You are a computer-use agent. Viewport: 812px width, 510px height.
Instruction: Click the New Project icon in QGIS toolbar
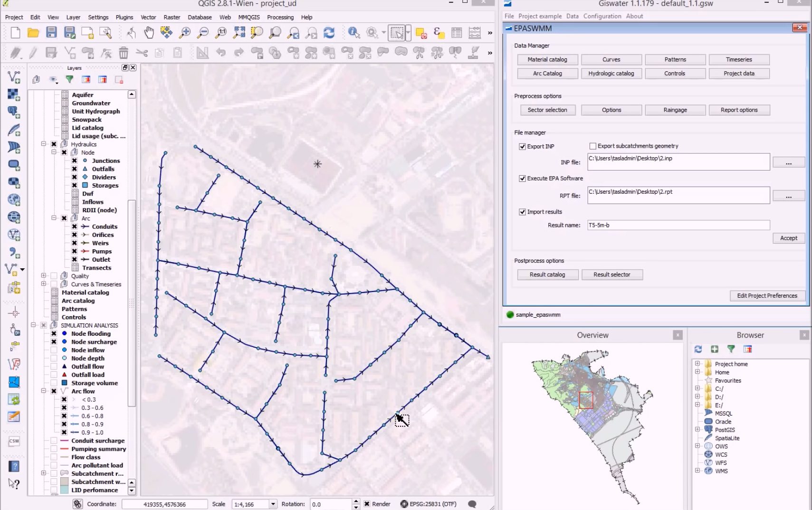pos(15,33)
